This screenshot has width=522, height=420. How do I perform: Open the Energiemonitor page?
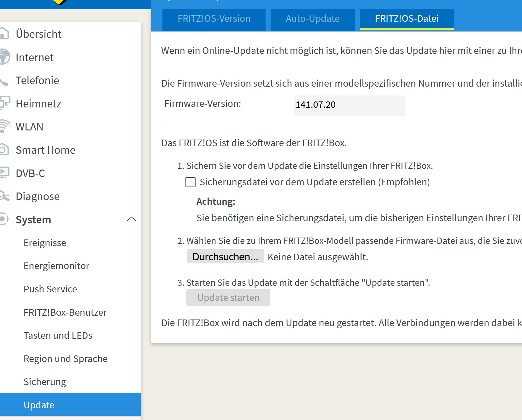coord(56,266)
